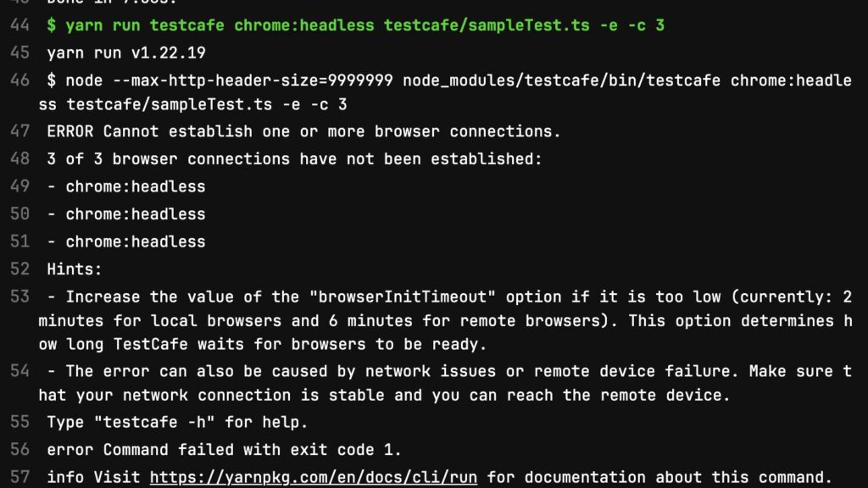
Task: Click line number 52
Action: coord(20,269)
